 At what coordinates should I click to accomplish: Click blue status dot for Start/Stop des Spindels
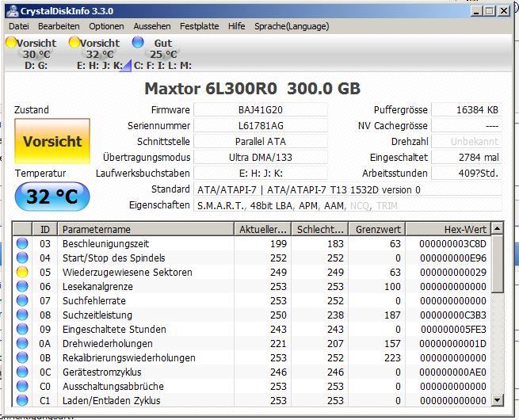[22, 258]
